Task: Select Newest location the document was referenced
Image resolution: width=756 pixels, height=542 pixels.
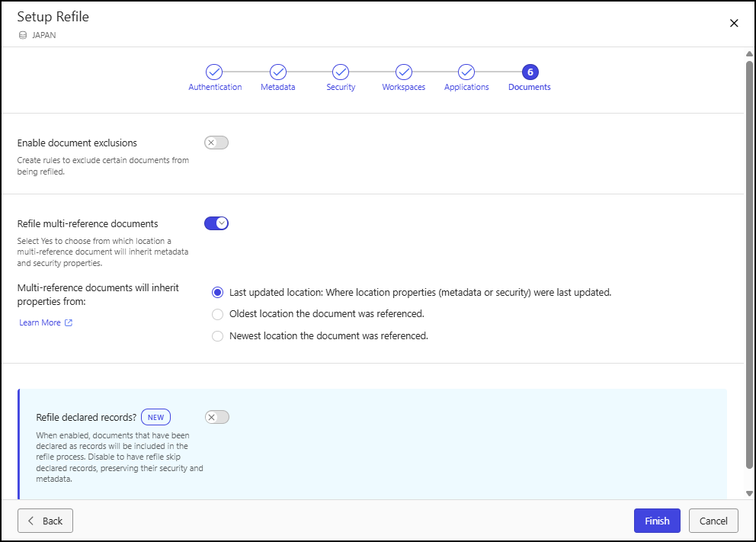Action: [x=218, y=336]
